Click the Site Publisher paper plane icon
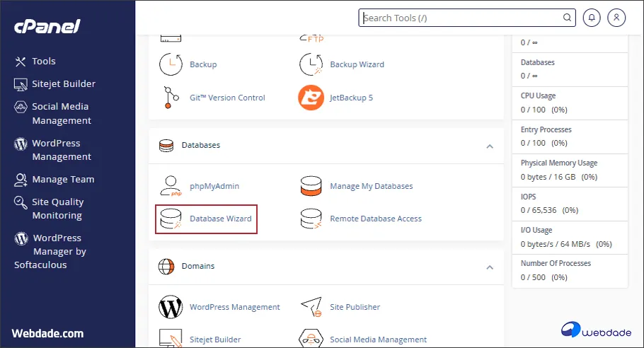644x348 pixels. (x=311, y=307)
